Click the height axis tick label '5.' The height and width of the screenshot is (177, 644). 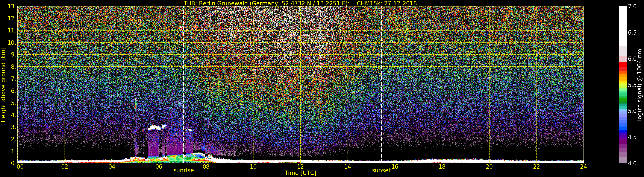click(x=13, y=103)
